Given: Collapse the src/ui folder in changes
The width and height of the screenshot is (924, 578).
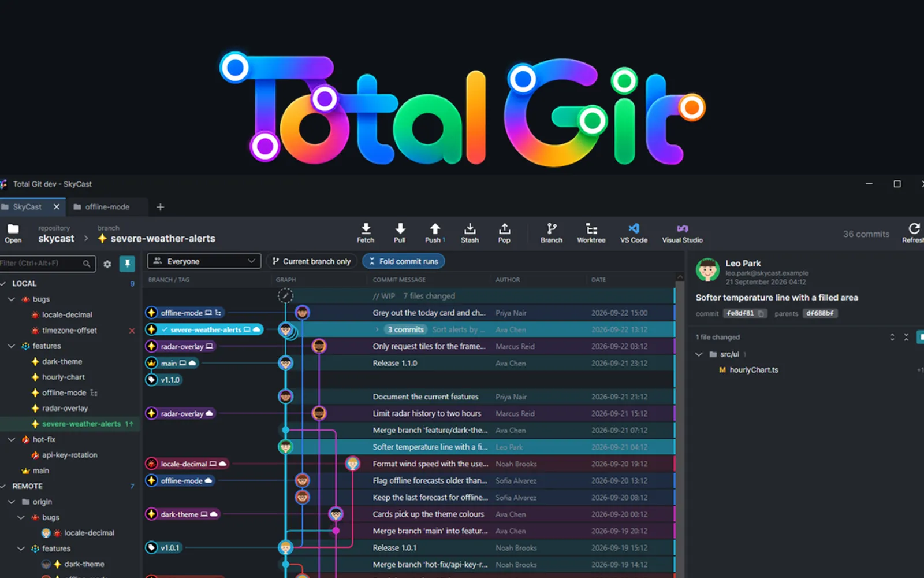Looking at the screenshot, I should (699, 354).
